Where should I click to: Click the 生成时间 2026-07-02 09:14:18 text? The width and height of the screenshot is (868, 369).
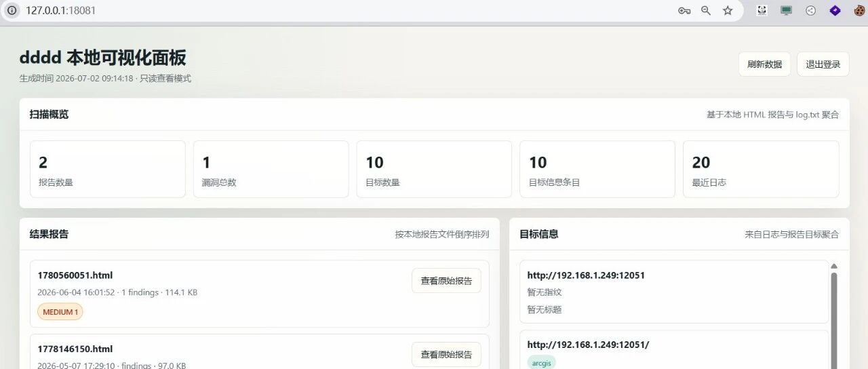77,79
